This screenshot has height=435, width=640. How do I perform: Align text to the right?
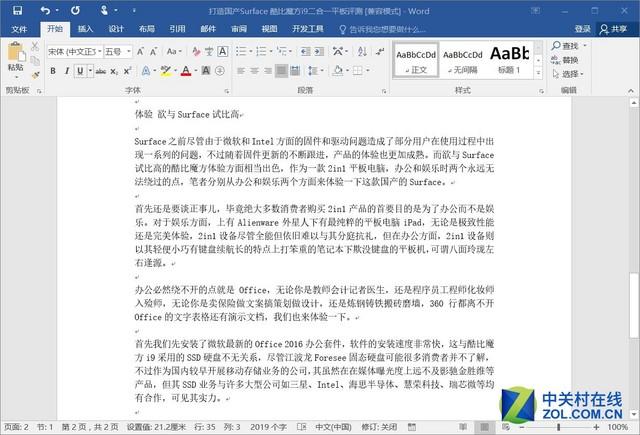pyautogui.click(x=268, y=71)
